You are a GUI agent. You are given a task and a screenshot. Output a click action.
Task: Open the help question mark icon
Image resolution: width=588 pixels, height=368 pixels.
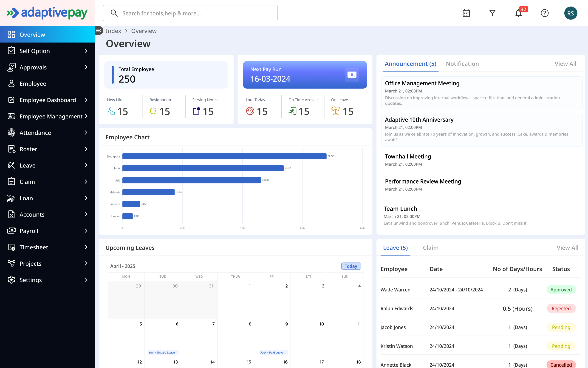(x=545, y=13)
